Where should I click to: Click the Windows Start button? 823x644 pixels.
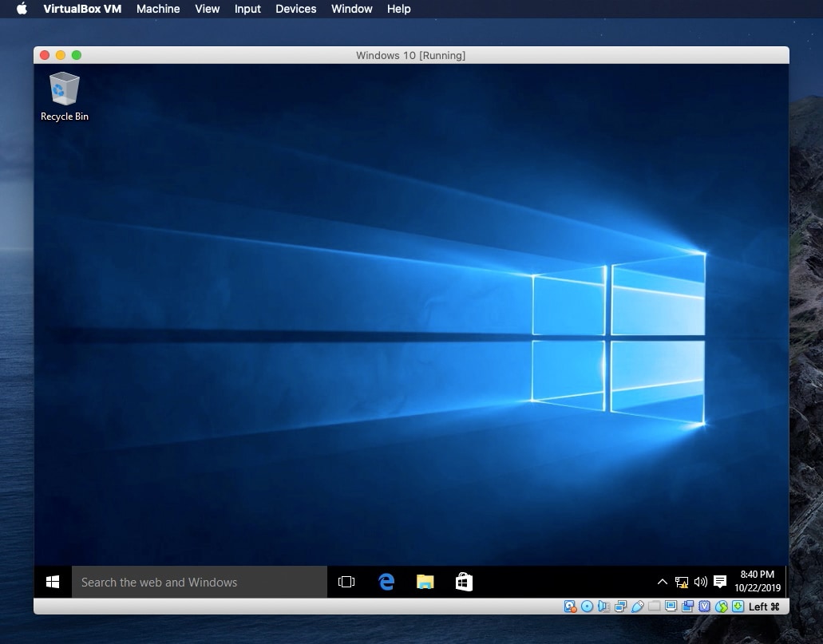53,582
